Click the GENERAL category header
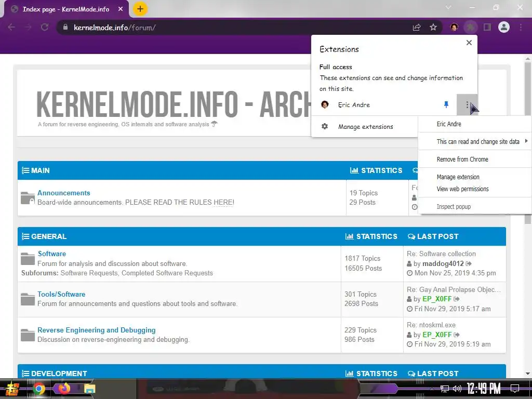This screenshot has height=399, width=532. point(48,236)
